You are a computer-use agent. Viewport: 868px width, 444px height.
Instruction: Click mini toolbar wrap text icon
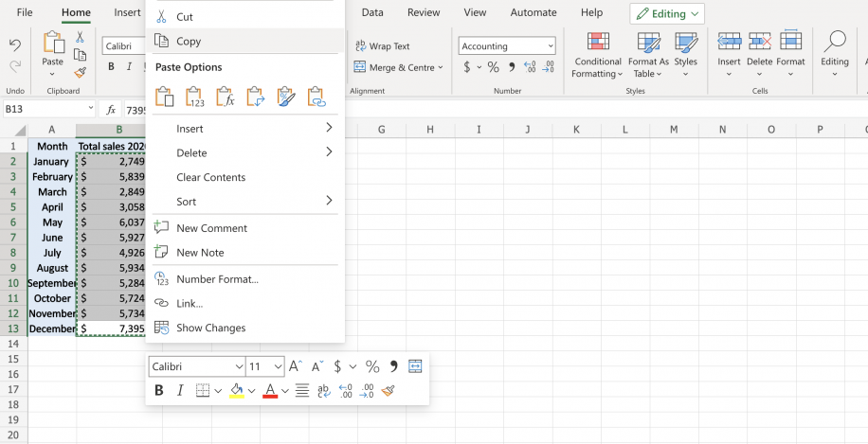pyautogui.click(x=324, y=391)
